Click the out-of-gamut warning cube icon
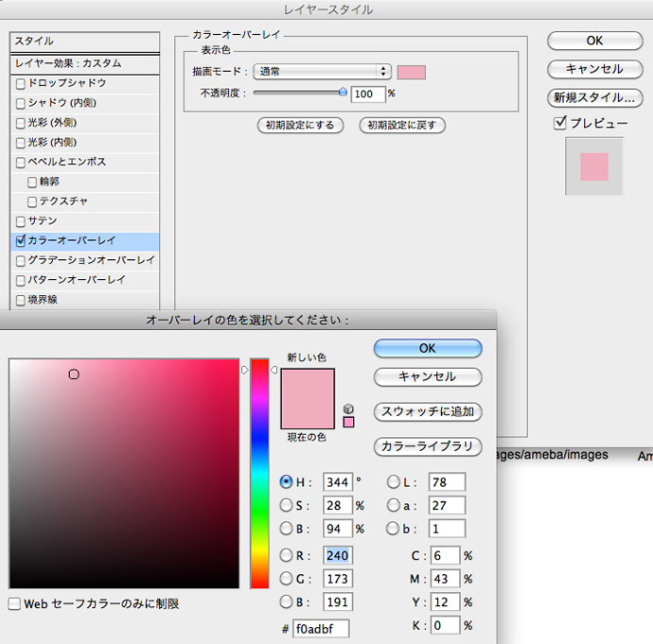 (348, 408)
